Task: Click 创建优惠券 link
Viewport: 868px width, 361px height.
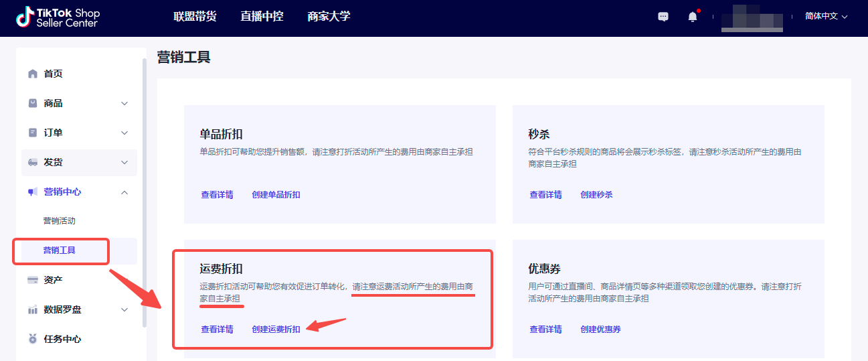Action: tap(600, 329)
